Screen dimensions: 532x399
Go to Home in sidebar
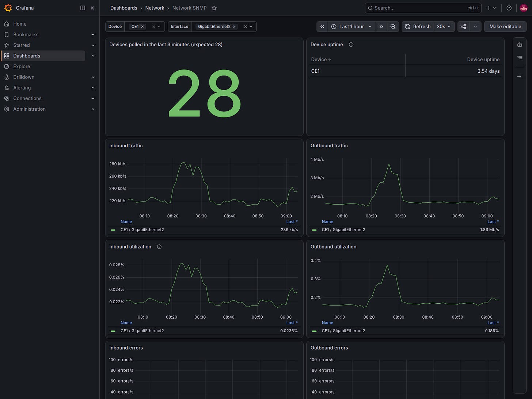[20, 24]
